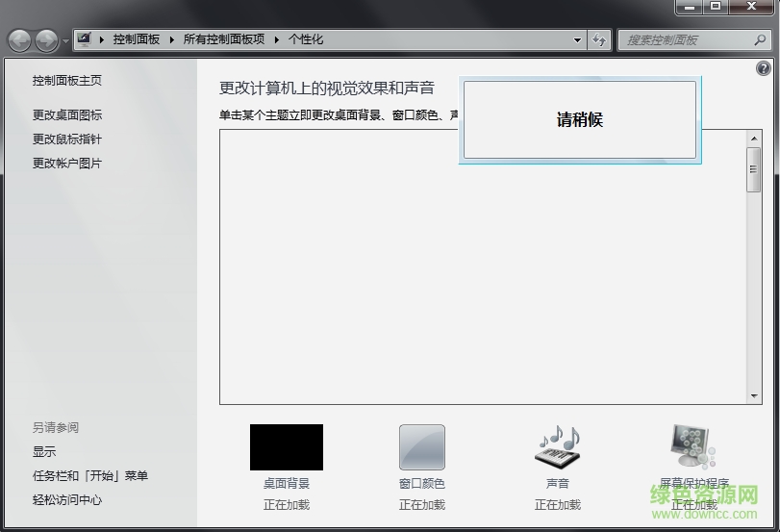The height and width of the screenshot is (532, 780).
Task: Minimize the Personalization window
Action: 689,7
